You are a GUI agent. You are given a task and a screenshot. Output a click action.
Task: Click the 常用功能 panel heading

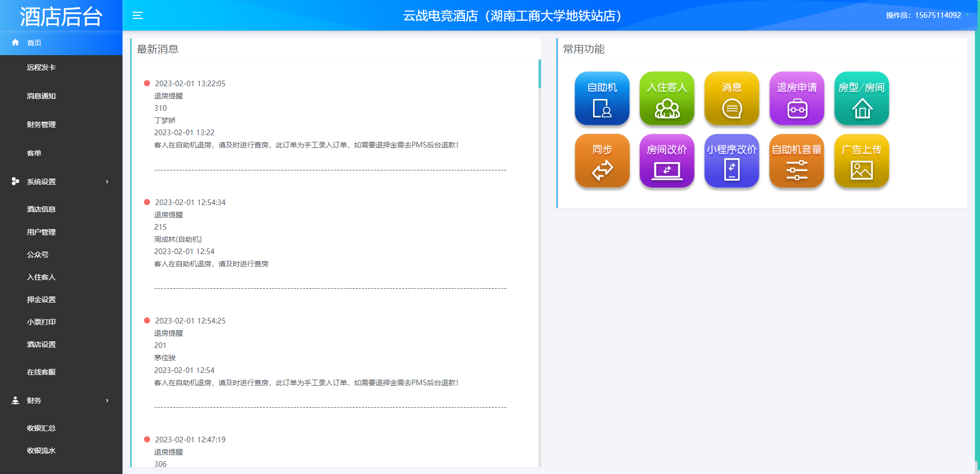pos(584,49)
